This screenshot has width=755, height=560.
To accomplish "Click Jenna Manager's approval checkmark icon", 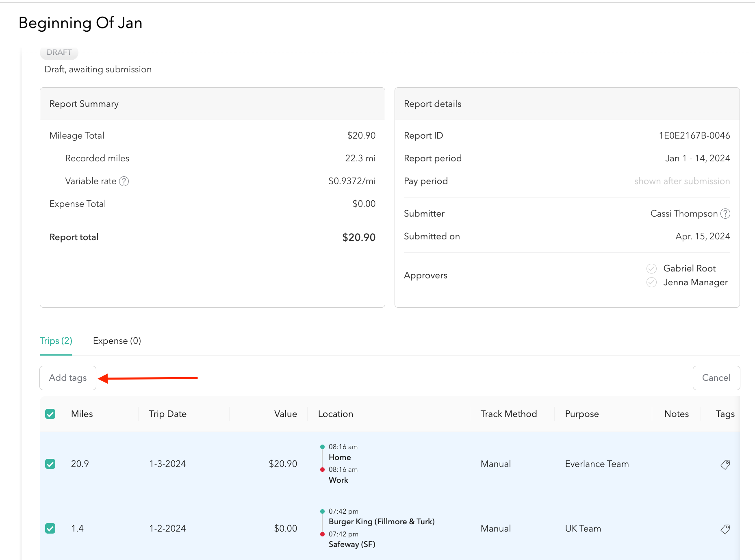I will (651, 282).
